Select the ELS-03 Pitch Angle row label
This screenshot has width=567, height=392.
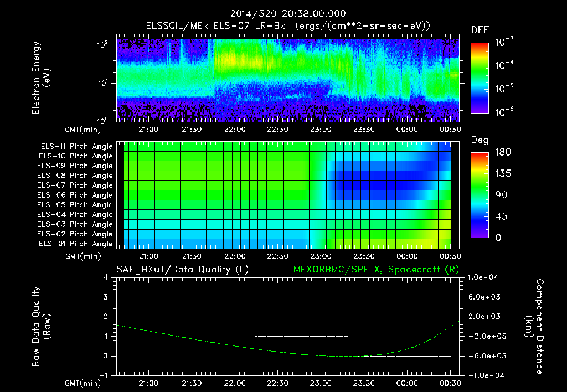click(x=75, y=225)
